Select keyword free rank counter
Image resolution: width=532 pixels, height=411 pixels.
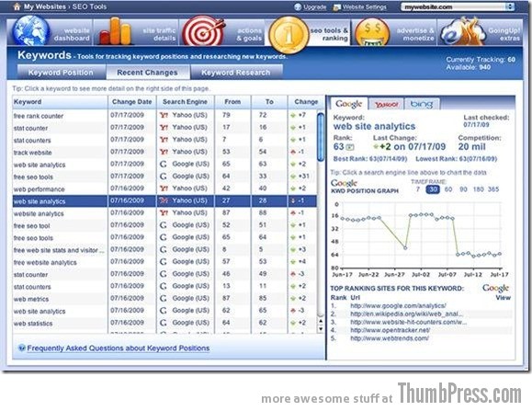[x=39, y=116]
